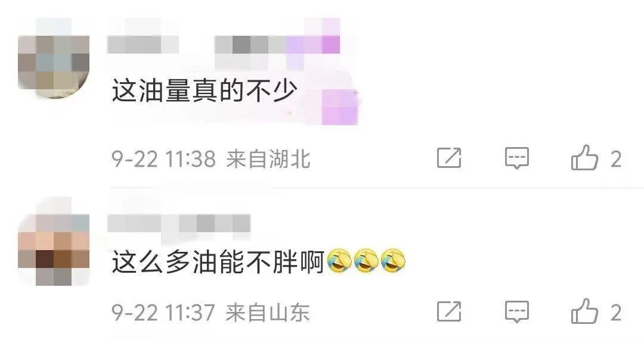The height and width of the screenshot is (340, 644).
Task: Click the like count on the 湖北 comment
Action: coord(615,159)
